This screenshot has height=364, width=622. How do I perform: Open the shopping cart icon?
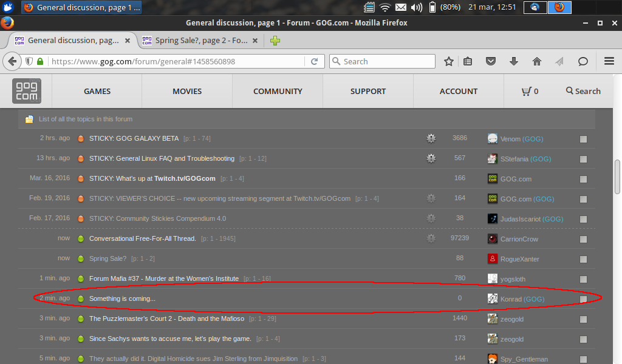(x=527, y=92)
